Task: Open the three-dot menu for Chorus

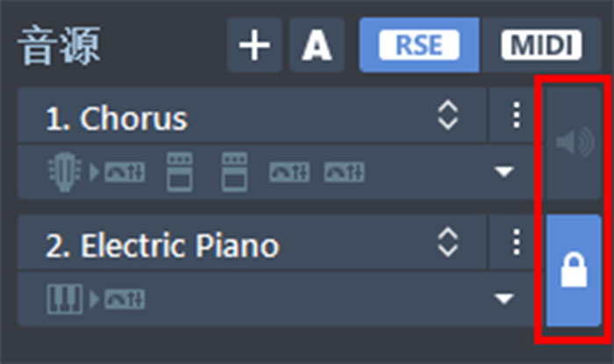Action: [x=516, y=115]
